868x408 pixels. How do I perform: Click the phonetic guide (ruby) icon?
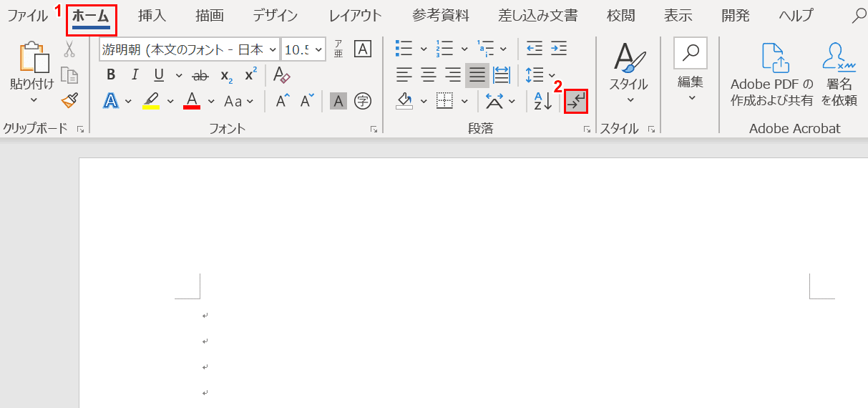tap(338, 49)
